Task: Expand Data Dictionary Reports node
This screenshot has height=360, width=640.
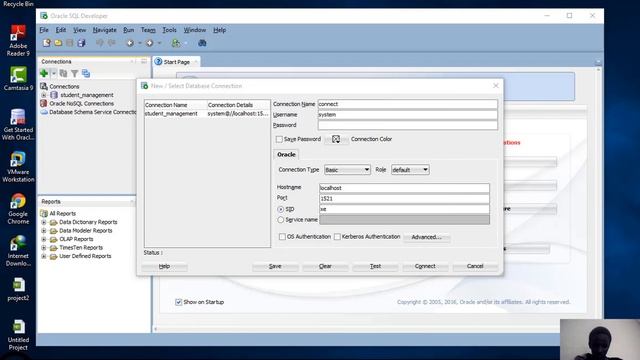Action: pyautogui.click(x=44, y=222)
